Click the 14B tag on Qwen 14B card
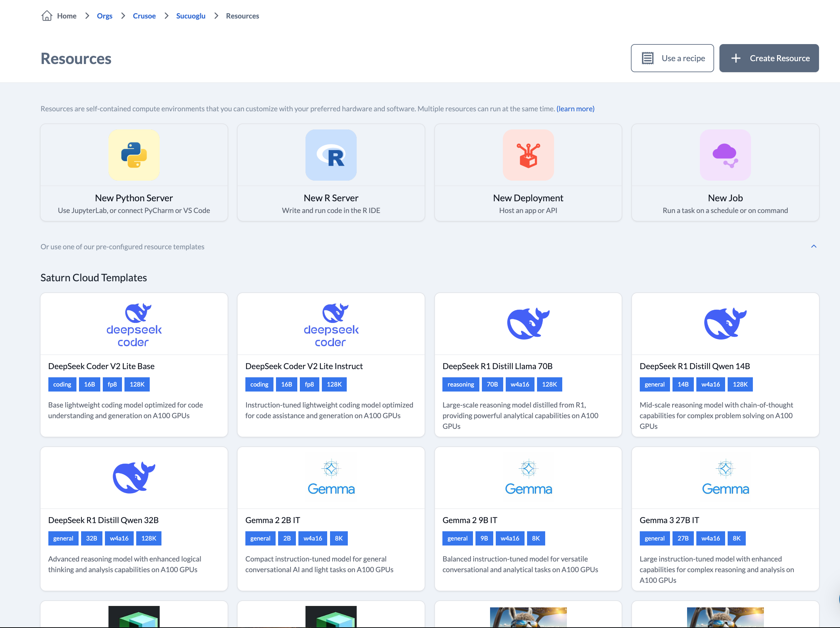This screenshot has height=628, width=840. coord(682,384)
